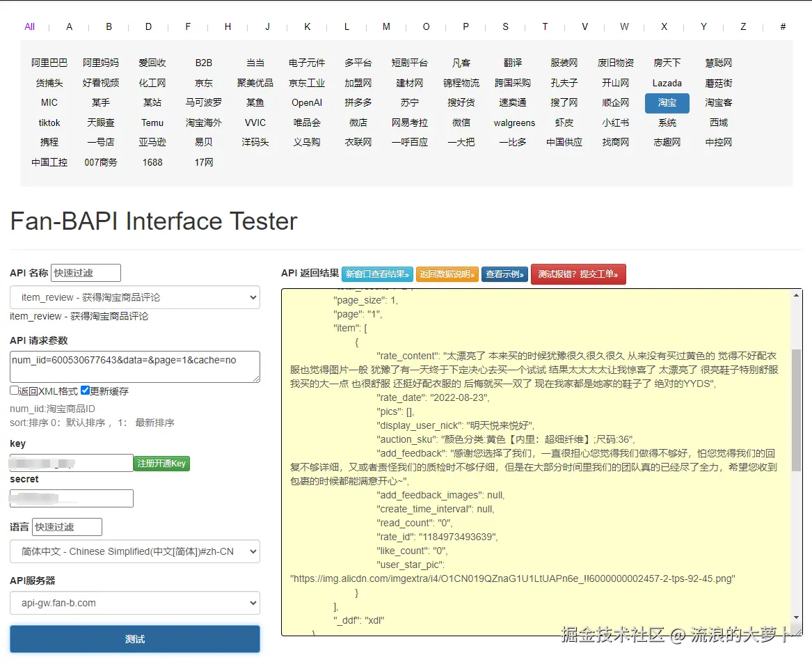Select the 微店 platform
Screen dimensions: 812x662
(358, 123)
